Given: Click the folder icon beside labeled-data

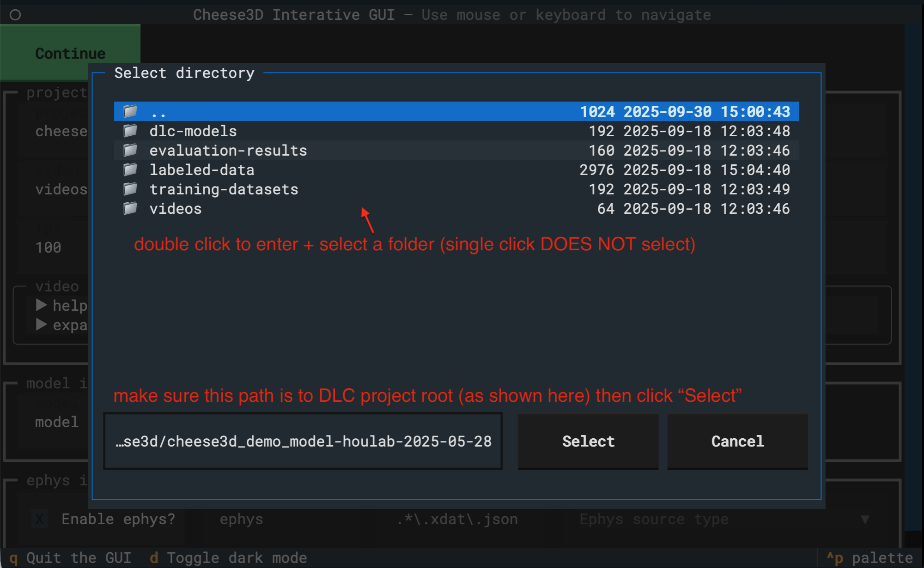Looking at the screenshot, I should click(130, 169).
